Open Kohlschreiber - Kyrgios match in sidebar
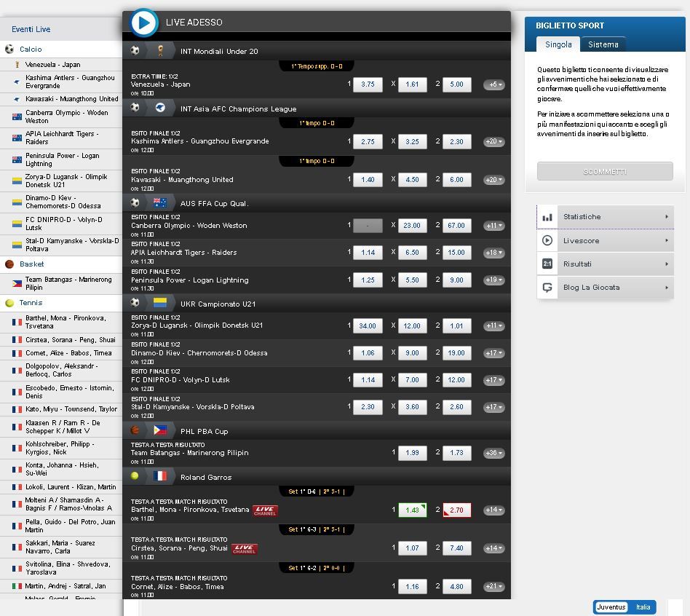690x616 pixels. pos(61,449)
